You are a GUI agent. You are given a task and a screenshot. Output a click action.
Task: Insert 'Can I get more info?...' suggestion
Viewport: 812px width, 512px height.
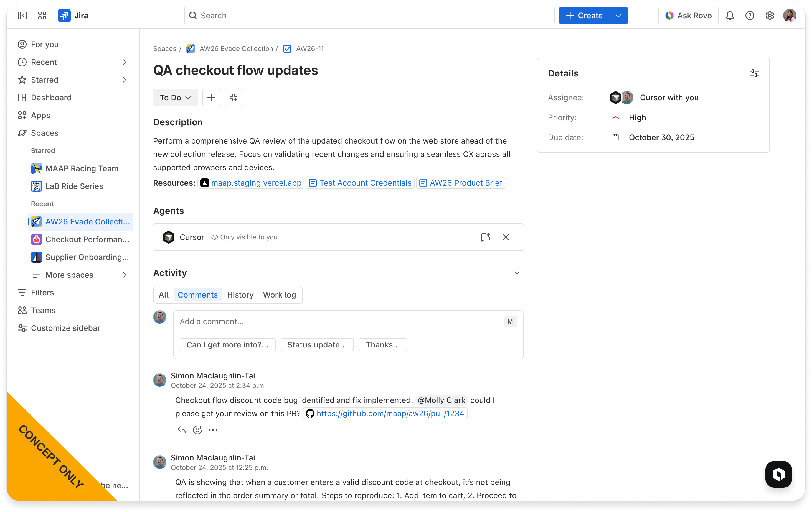click(x=228, y=345)
